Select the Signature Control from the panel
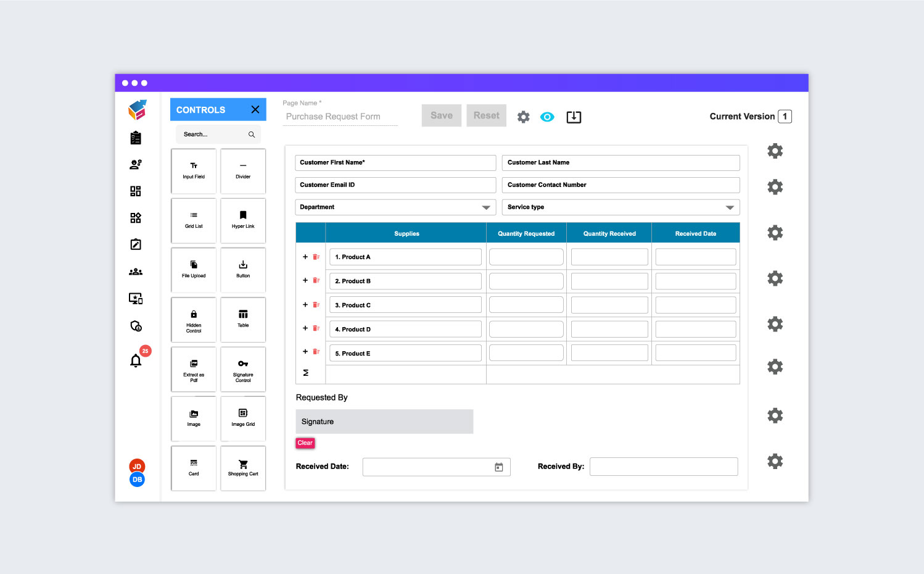Viewport: 924px width, 574px height. (x=242, y=369)
